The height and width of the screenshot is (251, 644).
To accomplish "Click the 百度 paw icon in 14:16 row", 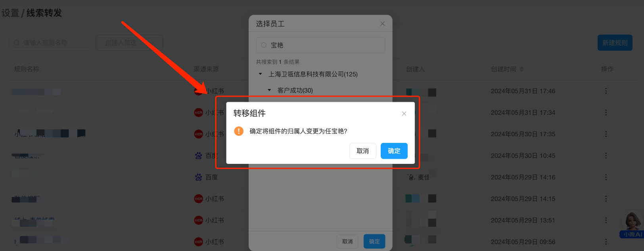I will click(199, 177).
